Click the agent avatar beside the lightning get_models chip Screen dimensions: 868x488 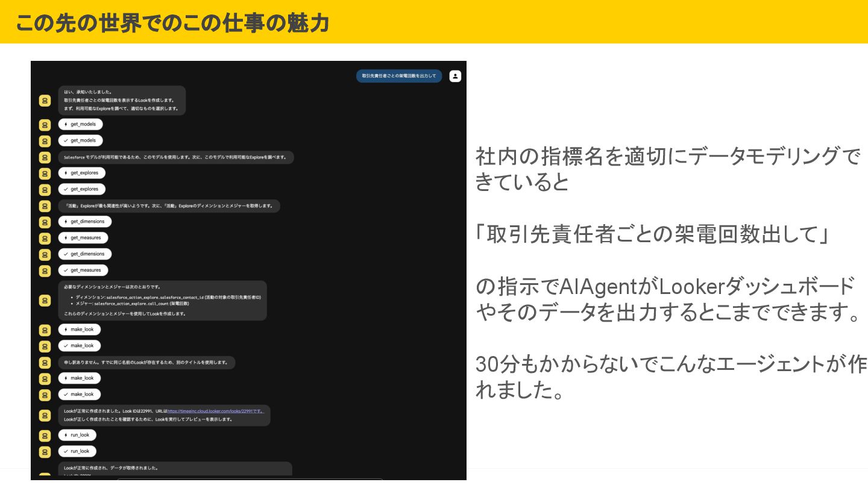pos(45,125)
